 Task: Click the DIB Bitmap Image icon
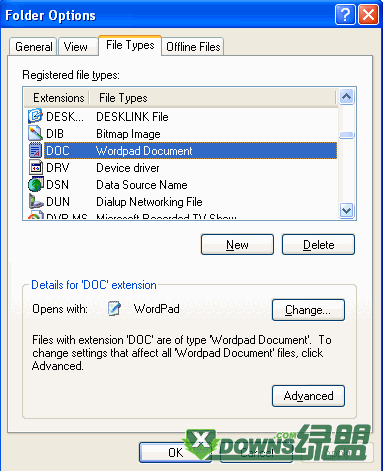point(35,133)
